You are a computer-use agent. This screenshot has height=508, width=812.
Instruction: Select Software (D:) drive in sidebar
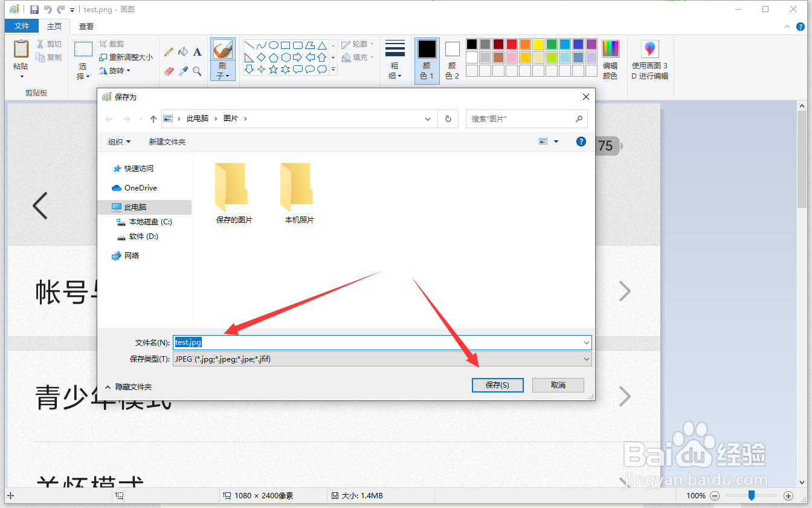[137, 236]
